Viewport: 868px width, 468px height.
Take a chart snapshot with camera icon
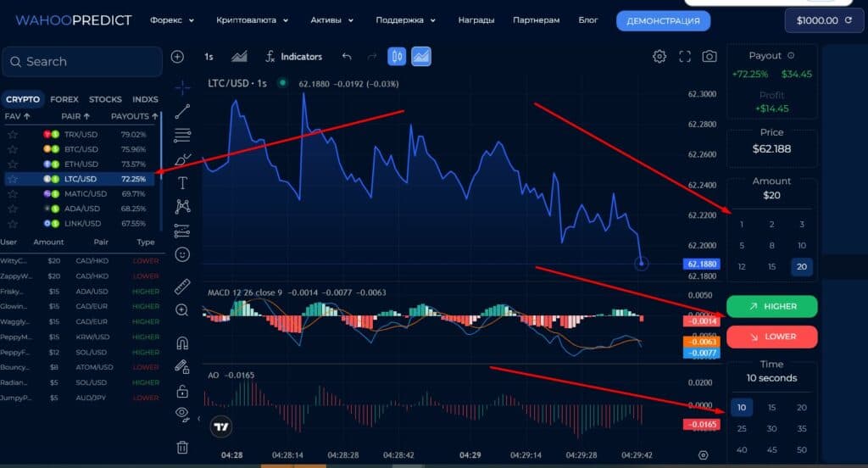709,57
